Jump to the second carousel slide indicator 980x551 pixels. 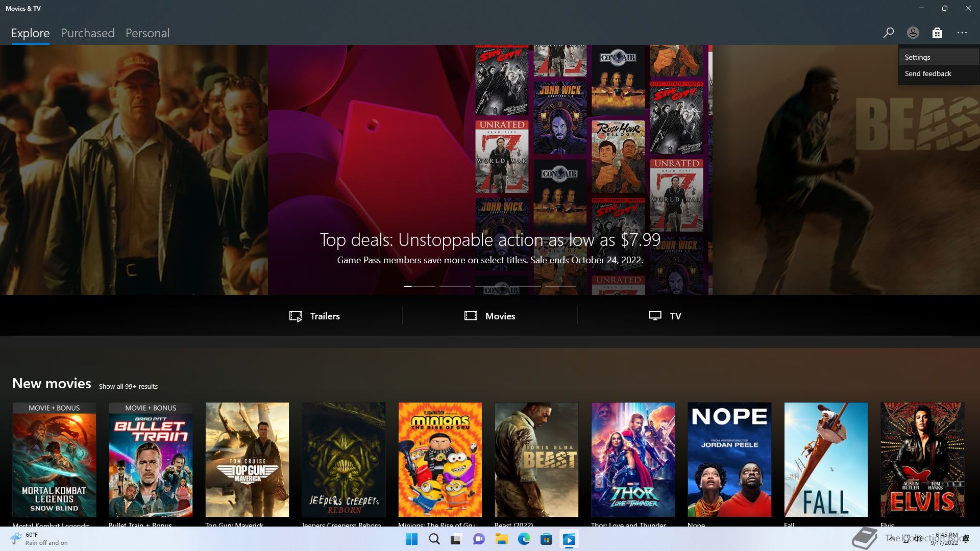pos(455,286)
